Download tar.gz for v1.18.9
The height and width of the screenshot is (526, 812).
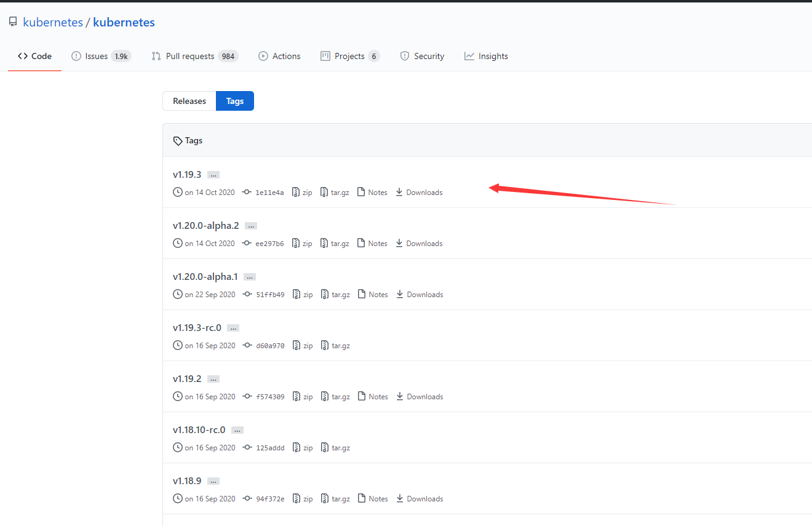click(x=335, y=499)
